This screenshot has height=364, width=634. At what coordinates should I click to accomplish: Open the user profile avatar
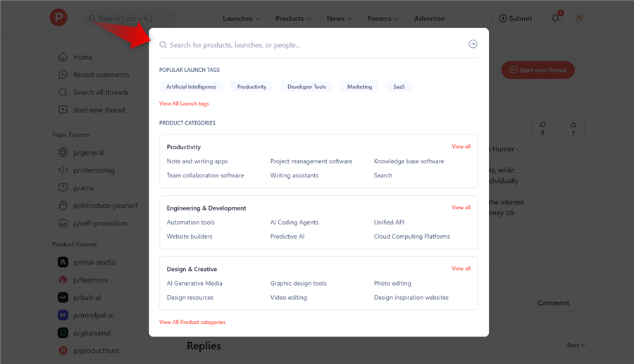[x=579, y=18]
